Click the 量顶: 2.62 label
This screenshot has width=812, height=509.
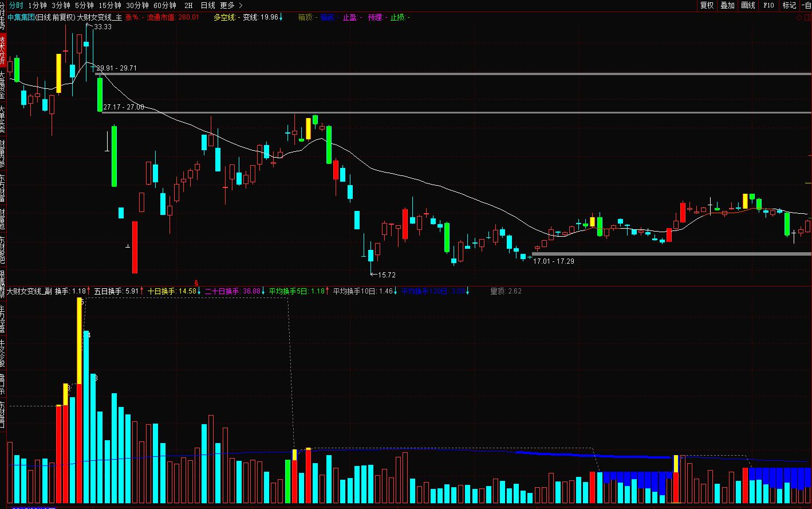pyautogui.click(x=506, y=291)
